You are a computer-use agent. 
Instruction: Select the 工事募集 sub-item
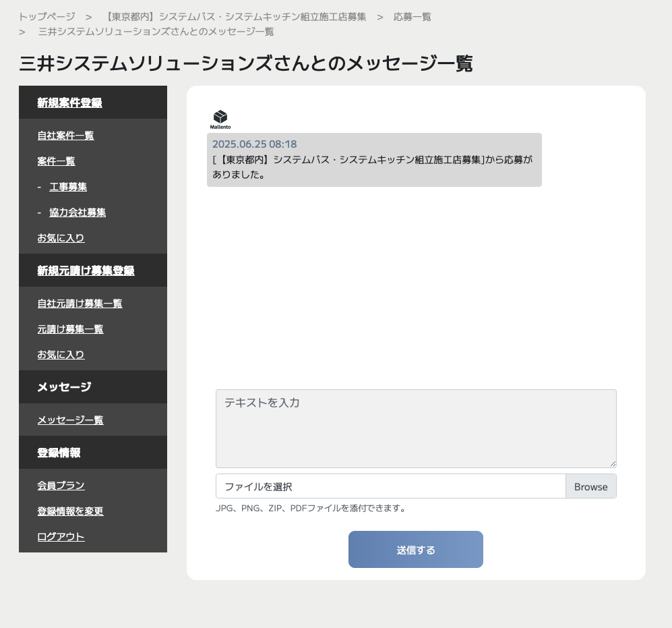[x=68, y=187]
